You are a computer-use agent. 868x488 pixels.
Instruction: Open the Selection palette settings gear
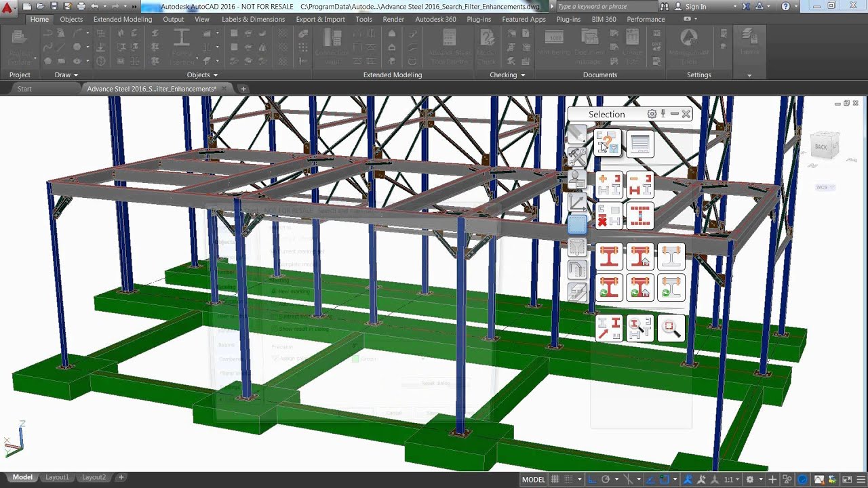(x=651, y=114)
